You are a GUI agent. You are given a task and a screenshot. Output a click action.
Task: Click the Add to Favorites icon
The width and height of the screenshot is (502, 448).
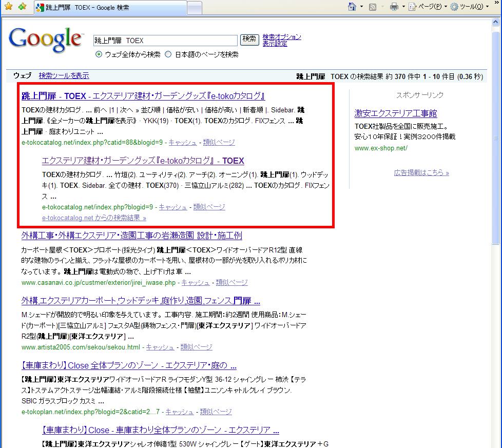(22, 7)
